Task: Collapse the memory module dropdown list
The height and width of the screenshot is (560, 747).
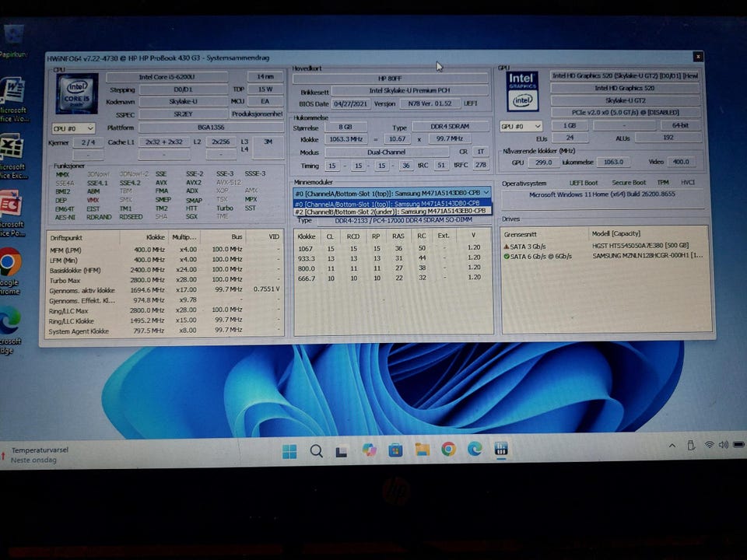Action: (x=486, y=192)
